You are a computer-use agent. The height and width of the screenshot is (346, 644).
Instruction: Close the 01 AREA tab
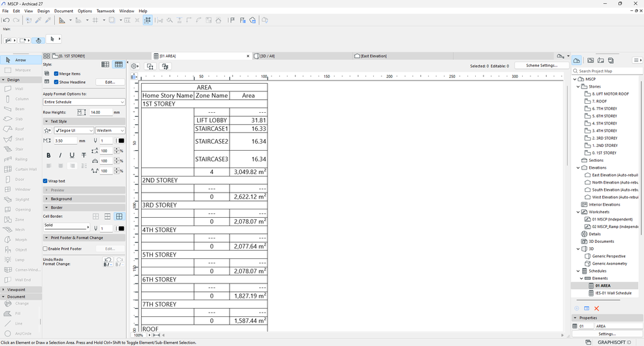248,56
